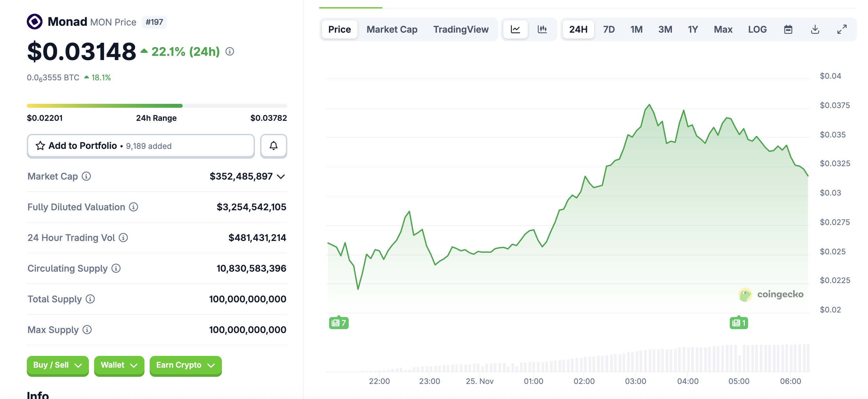
Task: Toggle LOG scale on the chart
Action: tap(757, 29)
